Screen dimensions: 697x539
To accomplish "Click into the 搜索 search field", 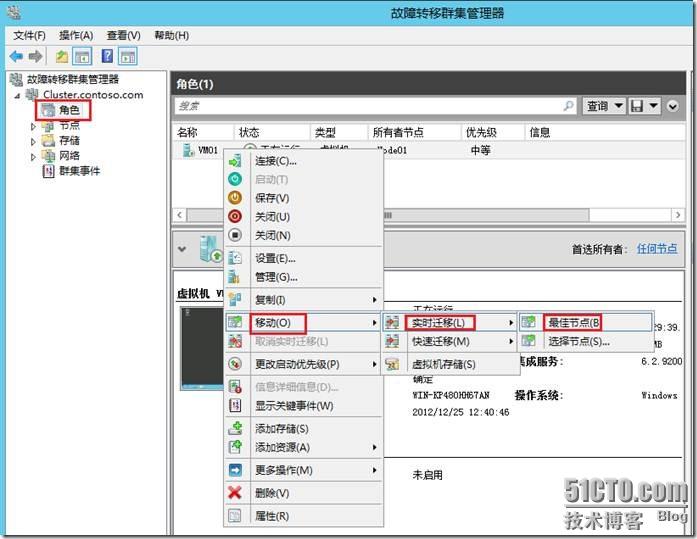I will [x=370, y=105].
